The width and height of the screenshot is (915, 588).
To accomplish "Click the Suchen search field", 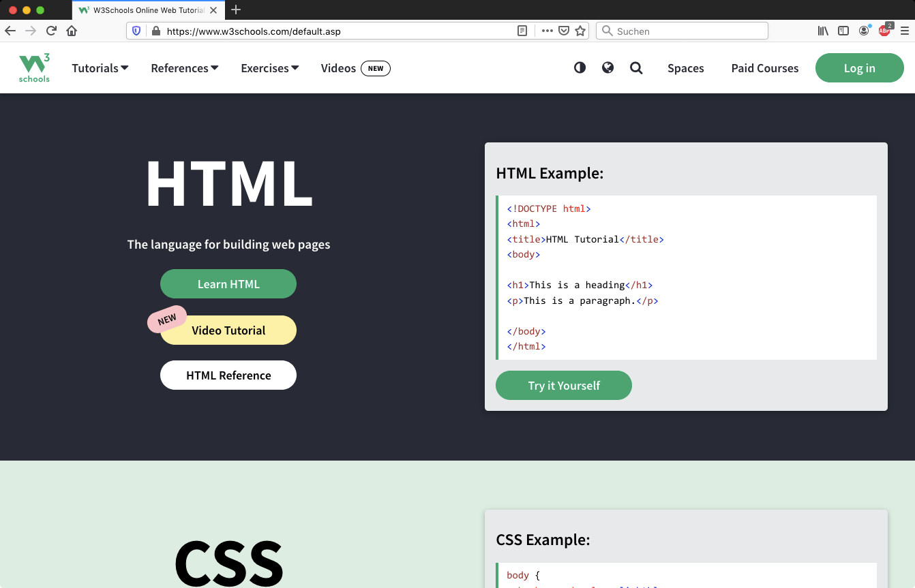I will [x=682, y=31].
